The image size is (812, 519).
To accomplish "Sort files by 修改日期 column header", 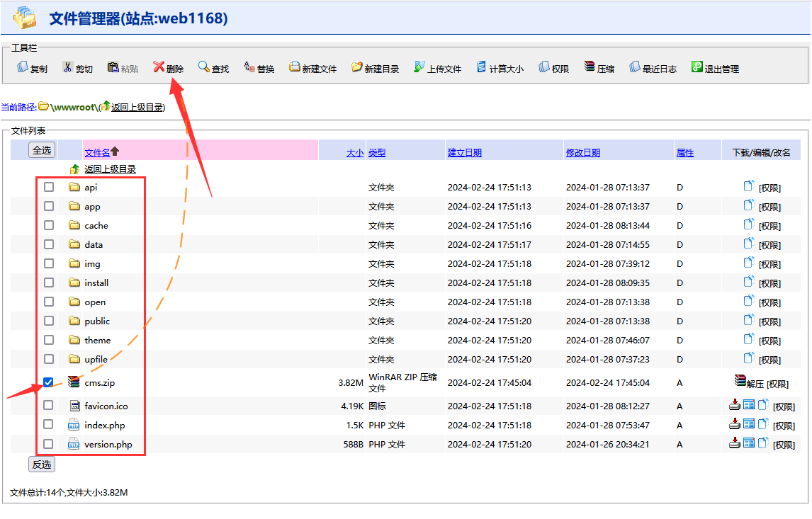I will click(582, 152).
